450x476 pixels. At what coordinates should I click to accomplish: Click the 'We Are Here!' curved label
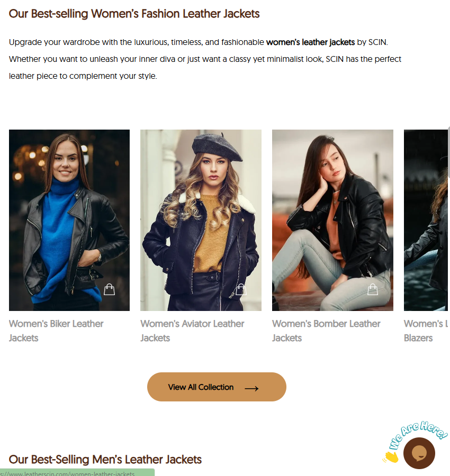click(x=418, y=434)
